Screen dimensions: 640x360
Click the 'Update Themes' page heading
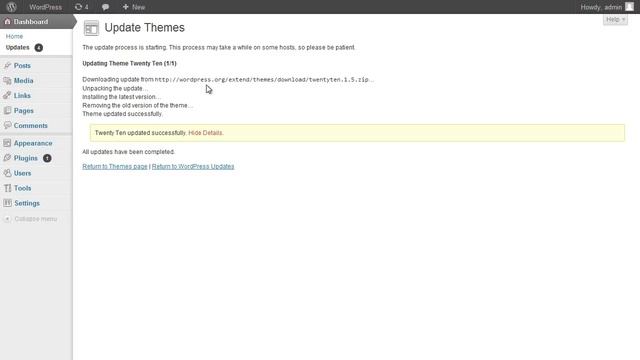pos(144,27)
